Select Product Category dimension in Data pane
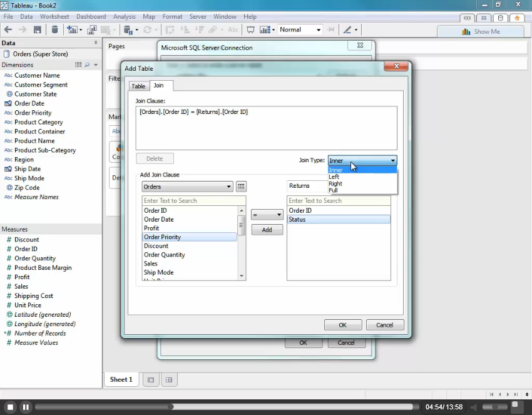532x415 pixels. (x=38, y=122)
